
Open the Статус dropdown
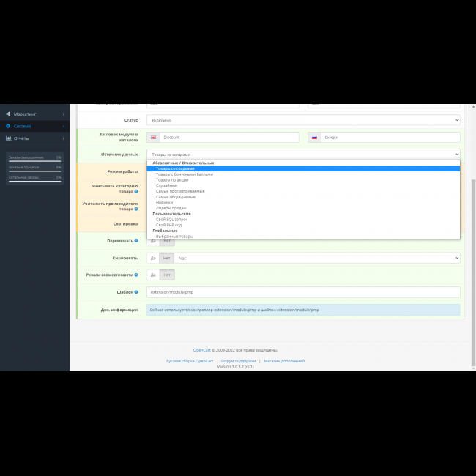tap(303, 120)
